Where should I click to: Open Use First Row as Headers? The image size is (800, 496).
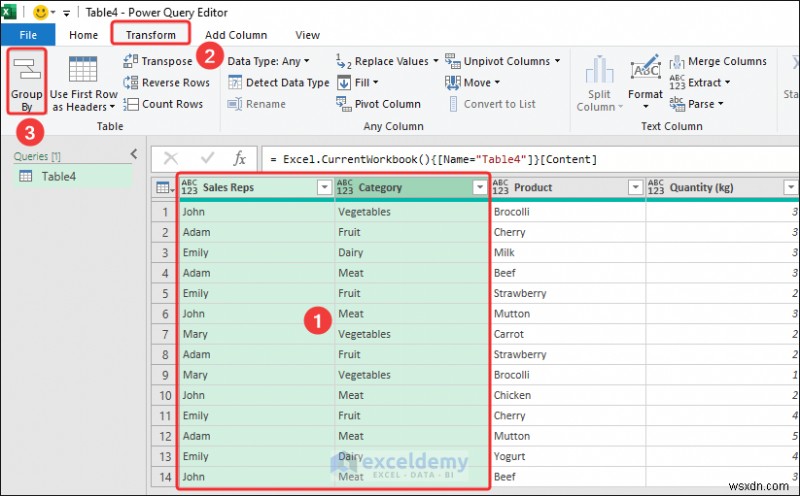pyautogui.click(x=84, y=84)
